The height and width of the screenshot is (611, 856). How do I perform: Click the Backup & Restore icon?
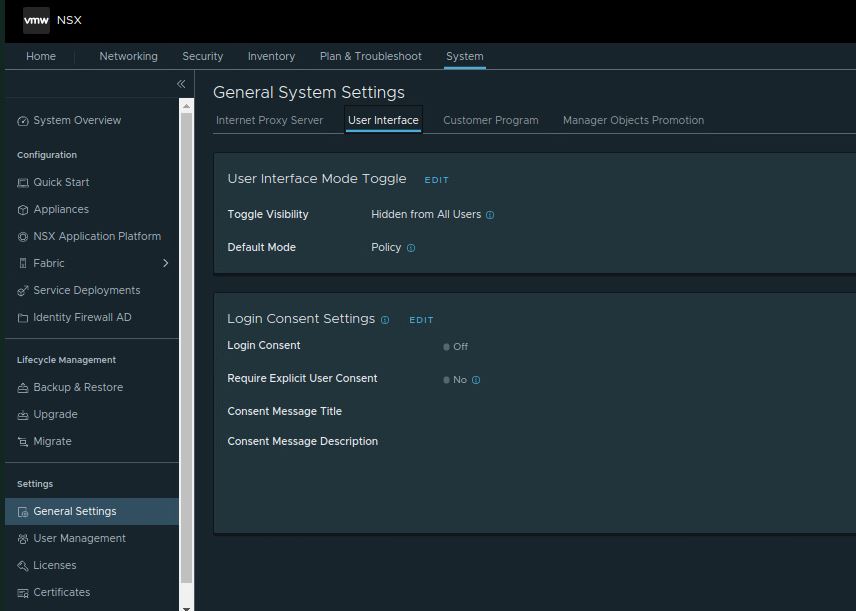[22, 388]
